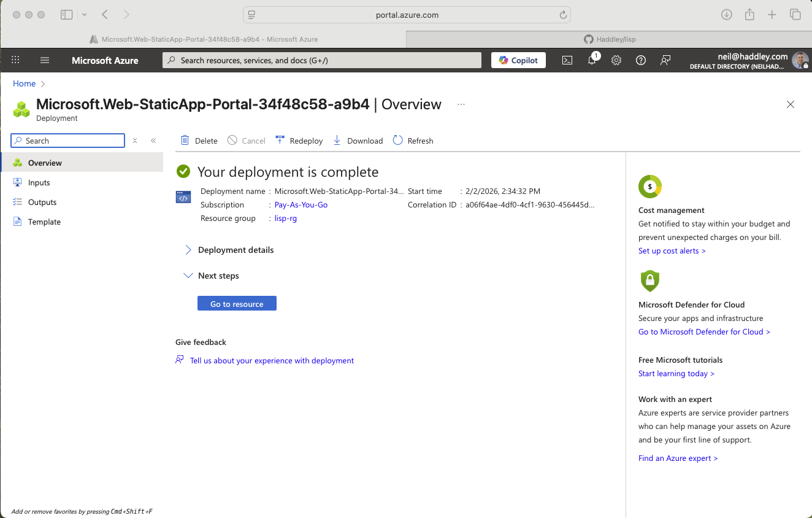Select Template in the sidebar
This screenshot has height=518, width=812.
[44, 222]
